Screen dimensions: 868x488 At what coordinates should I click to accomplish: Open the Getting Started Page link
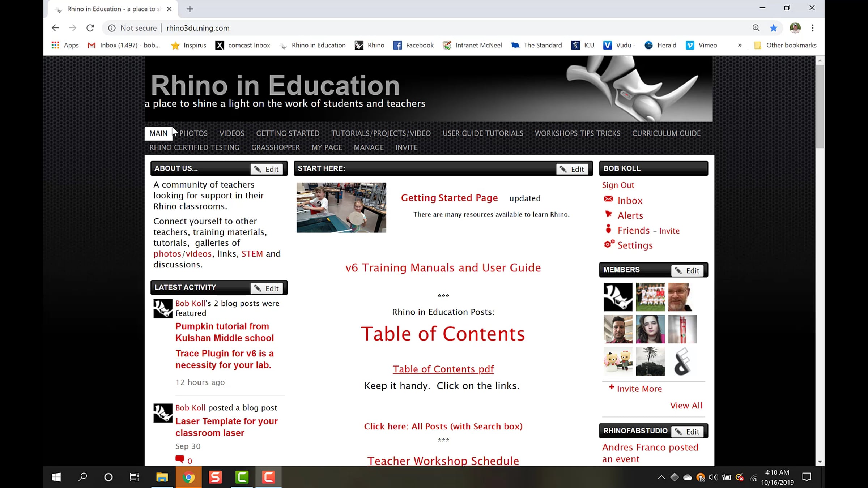[x=450, y=198]
